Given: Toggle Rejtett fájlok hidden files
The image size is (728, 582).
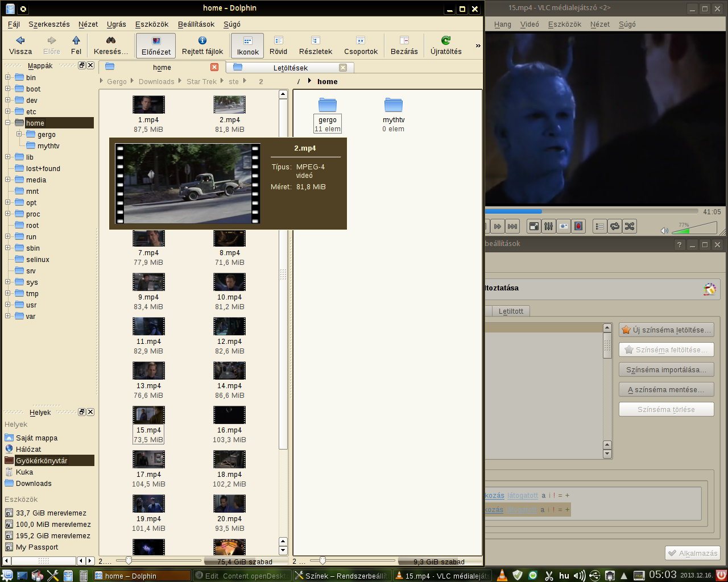Looking at the screenshot, I should [x=202, y=45].
